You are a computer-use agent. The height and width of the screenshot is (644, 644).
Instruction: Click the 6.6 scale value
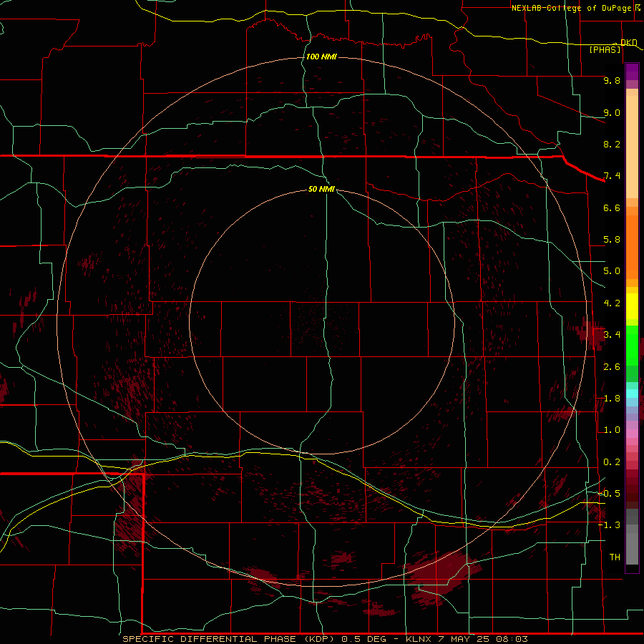click(612, 208)
